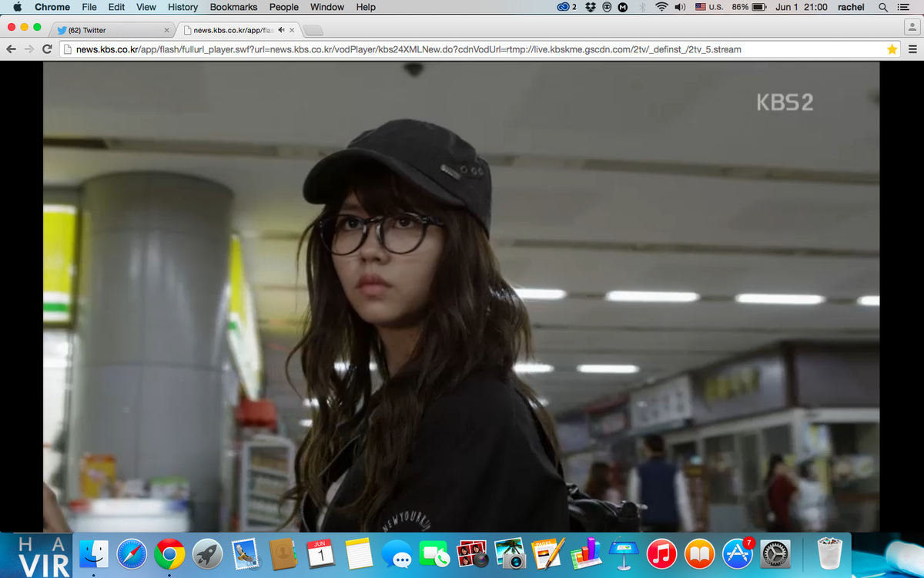Click the Jun 1 21:00 clock
The width and height of the screenshot is (924, 578).
coord(802,7)
